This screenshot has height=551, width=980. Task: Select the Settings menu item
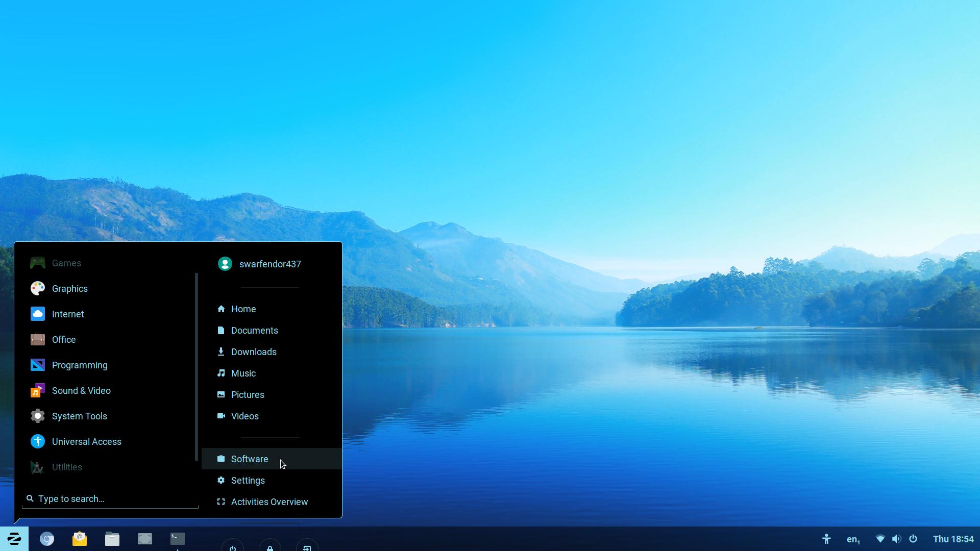coord(248,481)
